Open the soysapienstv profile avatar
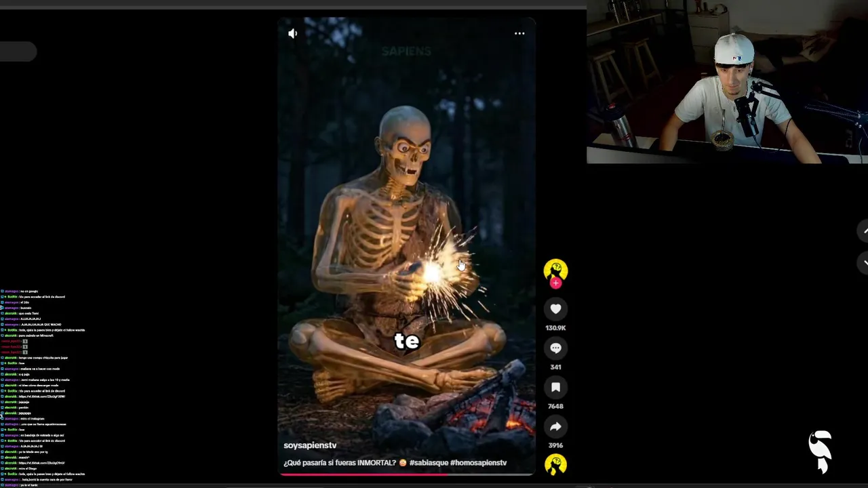The height and width of the screenshot is (488, 868). click(x=555, y=270)
